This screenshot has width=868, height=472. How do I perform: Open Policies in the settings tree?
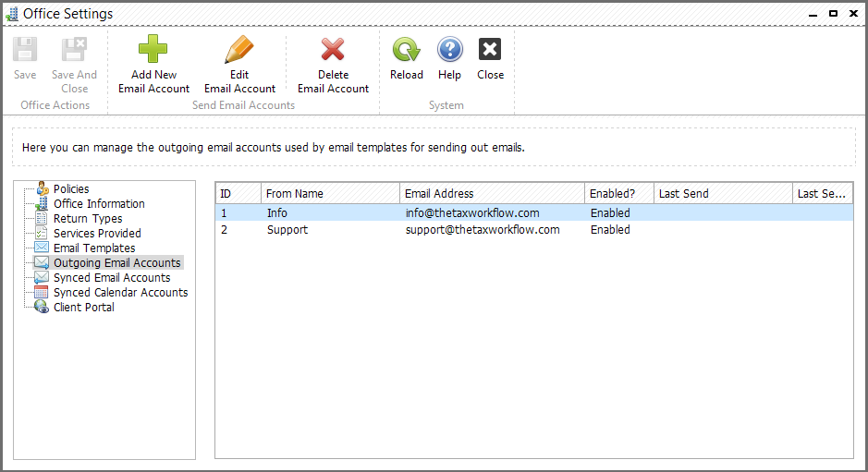pos(71,188)
